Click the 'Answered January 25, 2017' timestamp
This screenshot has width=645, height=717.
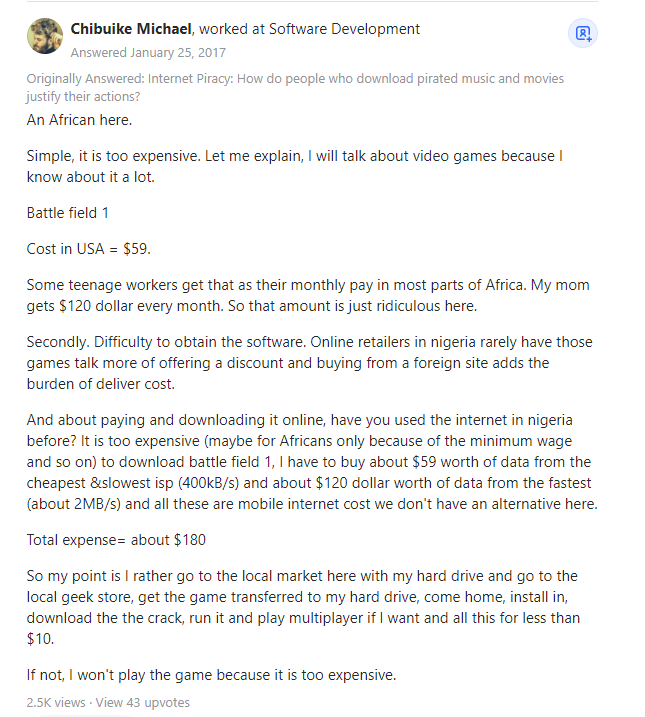pyautogui.click(x=148, y=53)
